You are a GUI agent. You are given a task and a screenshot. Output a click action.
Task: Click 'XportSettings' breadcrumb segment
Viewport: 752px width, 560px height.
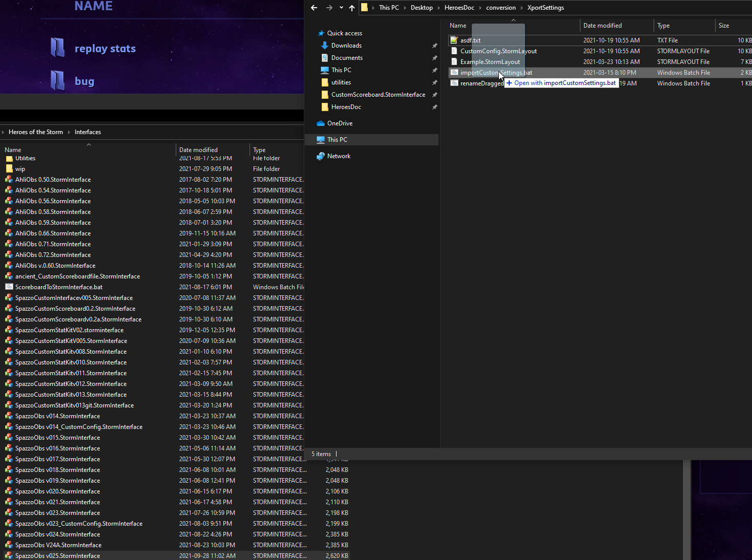click(546, 8)
